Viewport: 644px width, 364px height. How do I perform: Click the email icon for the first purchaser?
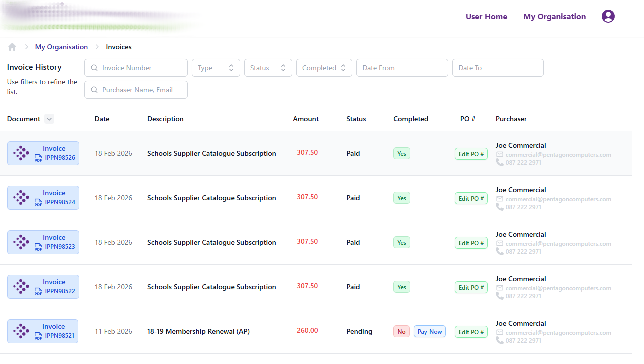coord(499,155)
